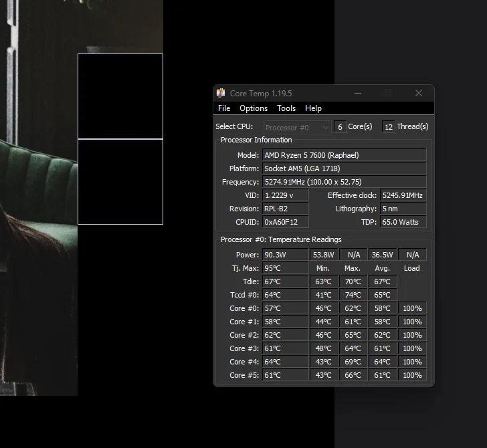
Task: Click the disabled maximize button in Core Temp
Action: point(387,93)
